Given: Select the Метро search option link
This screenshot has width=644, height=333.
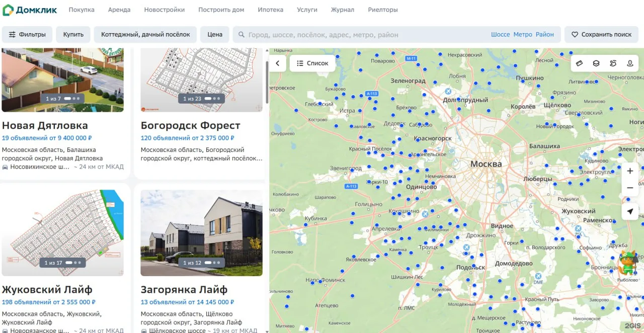Looking at the screenshot, I should coord(523,35).
